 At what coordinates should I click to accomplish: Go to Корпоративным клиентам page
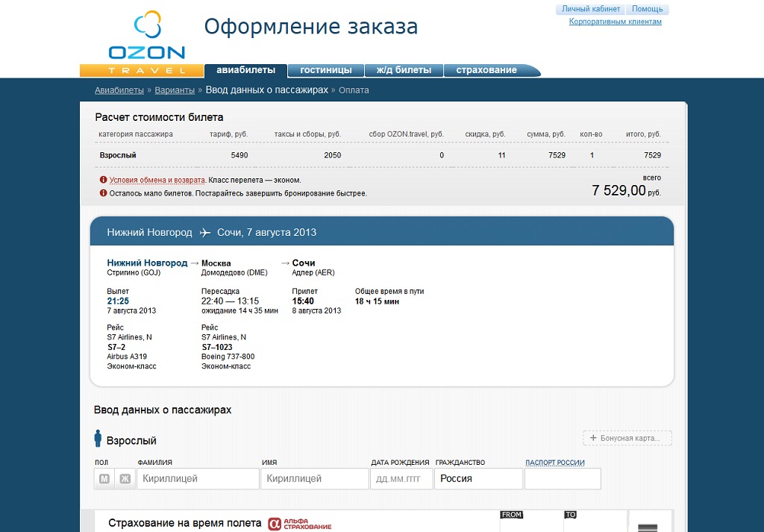615,22
